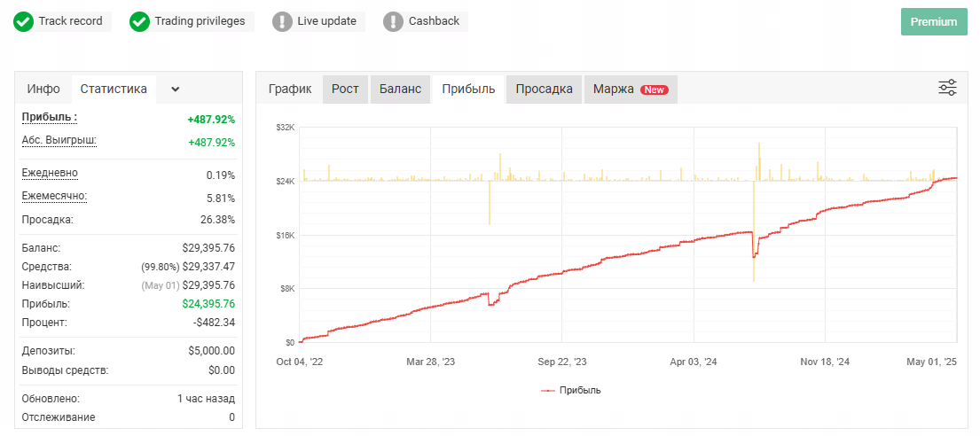Click the $5,000.00 deposits value
This screenshot has height=436, width=980.
pos(211,351)
